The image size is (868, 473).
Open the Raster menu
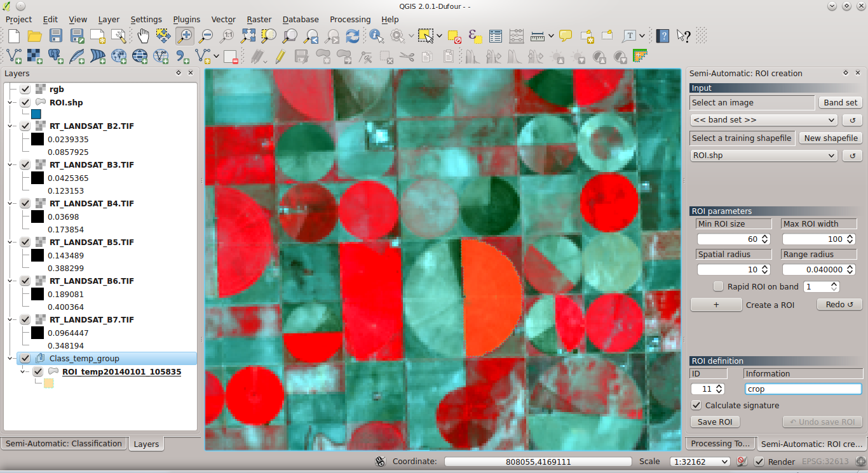tap(259, 19)
